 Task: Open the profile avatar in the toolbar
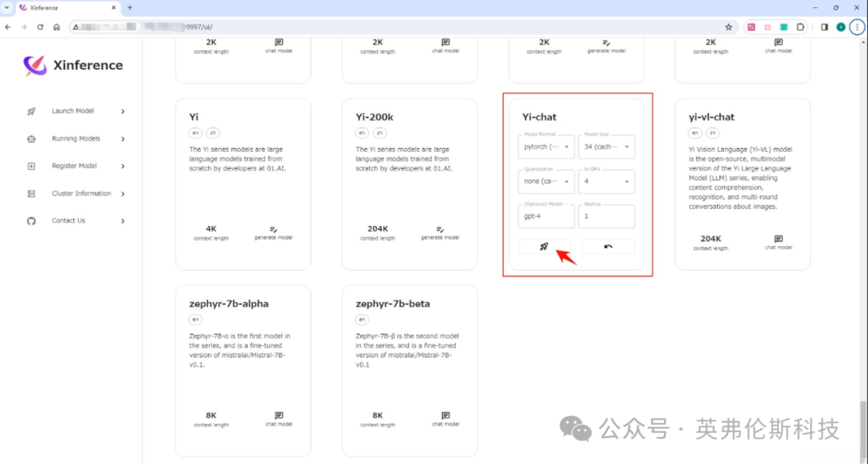[x=841, y=27]
